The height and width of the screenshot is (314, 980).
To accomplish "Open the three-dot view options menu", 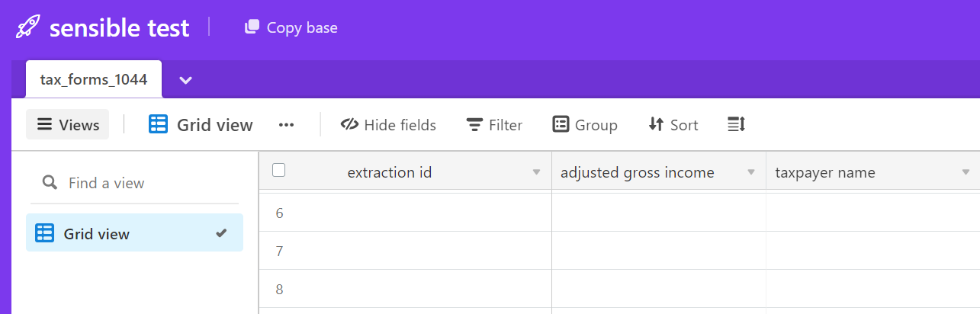I will [x=286, y=125].
